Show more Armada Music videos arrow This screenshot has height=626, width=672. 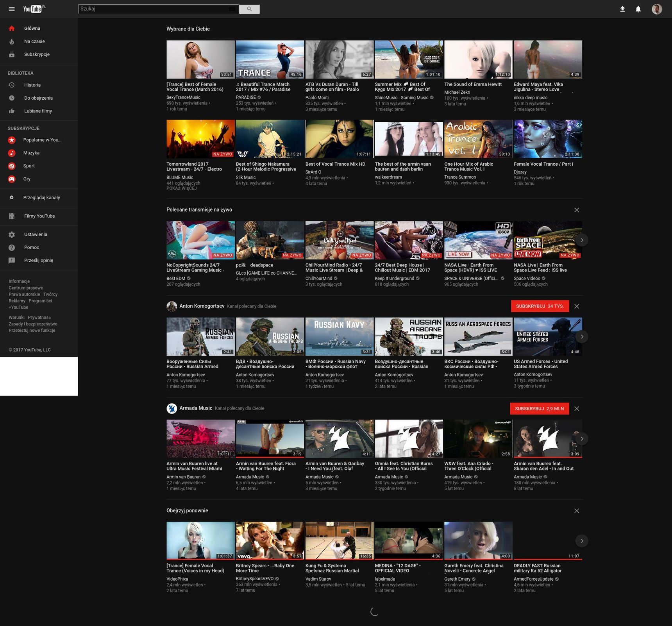[582, 439]
